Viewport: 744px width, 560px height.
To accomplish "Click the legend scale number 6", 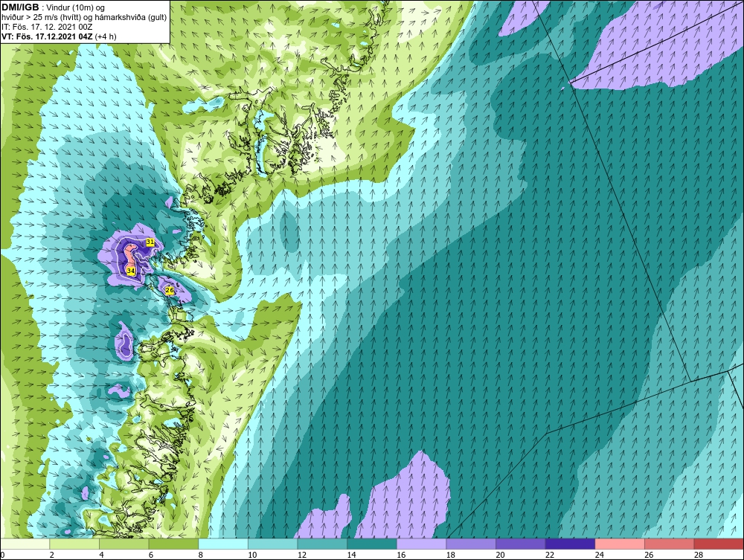I will pyautogui.click(x=151, y=555).
